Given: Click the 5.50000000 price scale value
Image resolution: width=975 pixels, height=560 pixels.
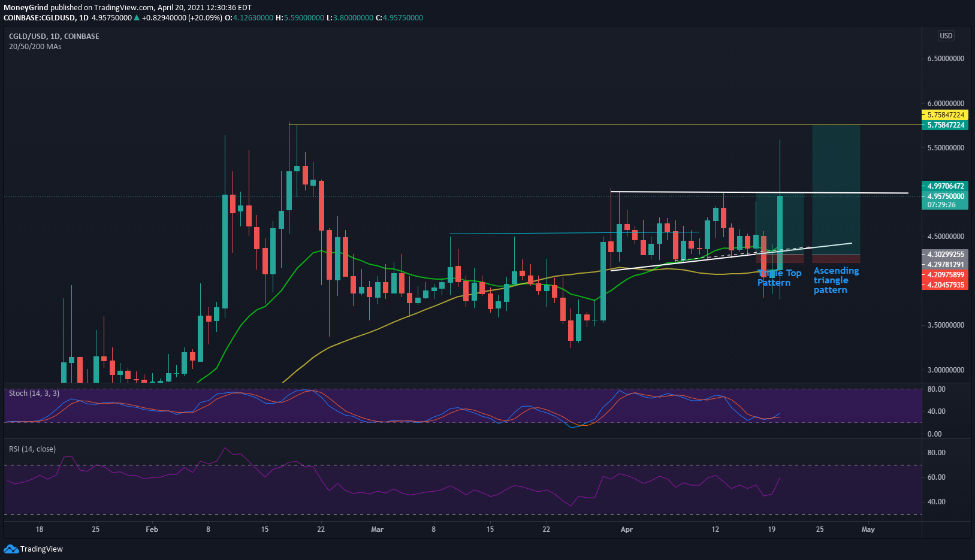Looking at the screenshot, I should coord(946,148).
